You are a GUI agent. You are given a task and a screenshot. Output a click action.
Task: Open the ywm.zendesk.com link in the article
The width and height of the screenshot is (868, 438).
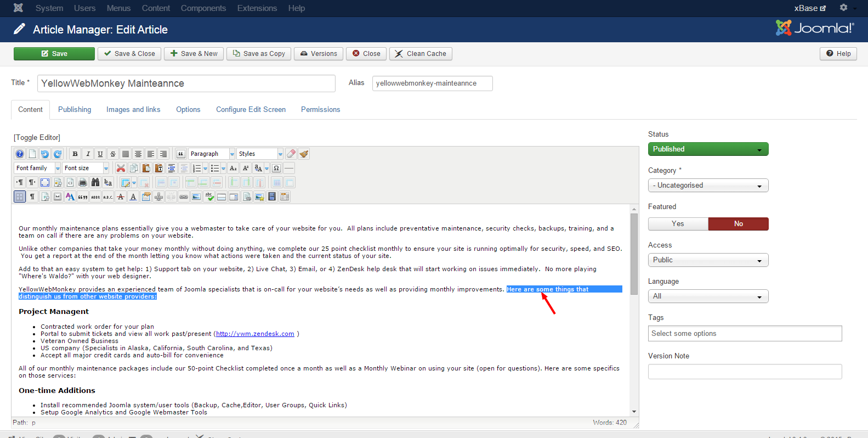pos(255,334)
